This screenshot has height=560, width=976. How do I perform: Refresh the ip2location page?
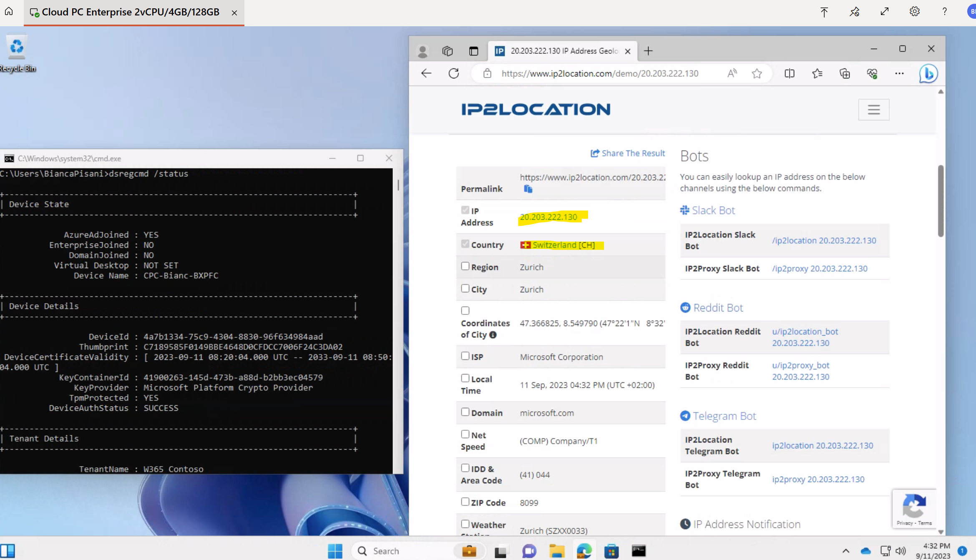pyautogui.click(x=454, y=73)
